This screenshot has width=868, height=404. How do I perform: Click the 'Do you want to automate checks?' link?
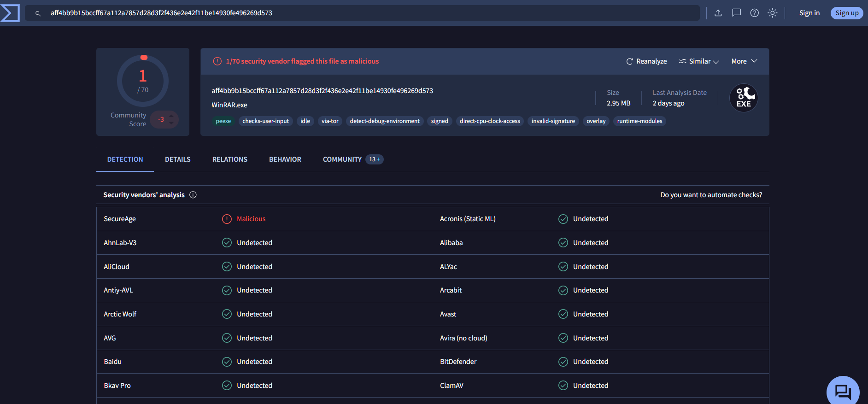711,195
